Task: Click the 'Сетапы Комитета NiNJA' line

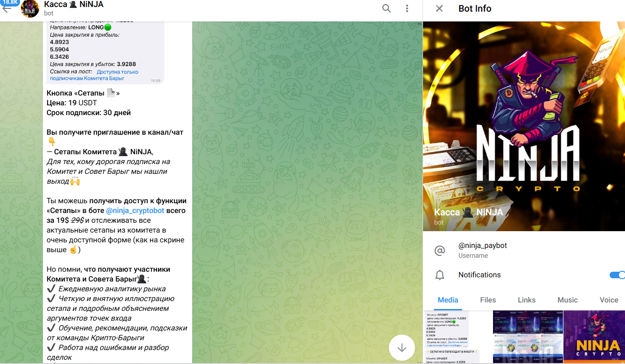Action: 100,152
